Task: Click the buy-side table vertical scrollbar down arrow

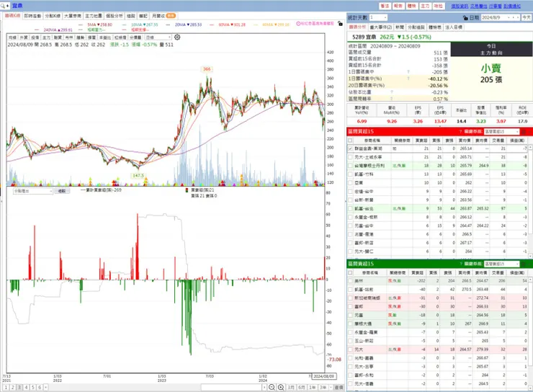Action: pyautogui.click(x=530, y=256)
